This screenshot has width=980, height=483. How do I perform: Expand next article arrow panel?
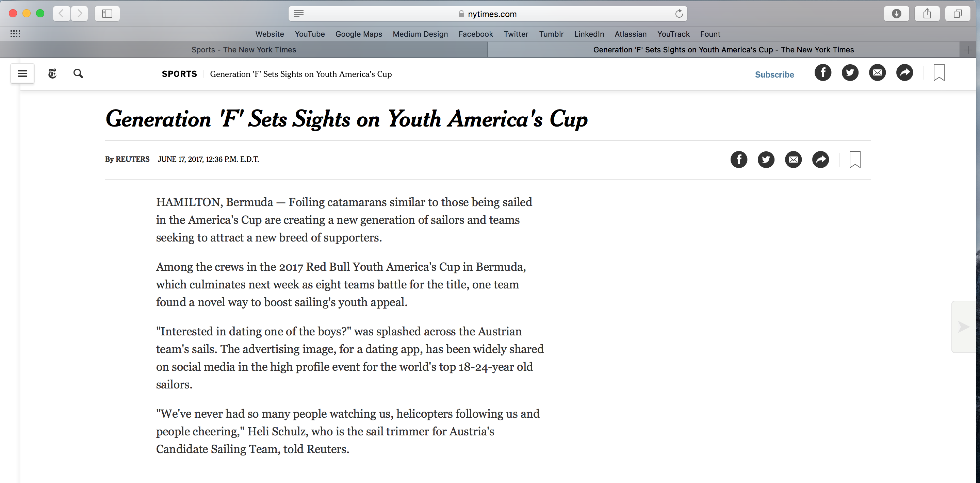coord(964,327)
